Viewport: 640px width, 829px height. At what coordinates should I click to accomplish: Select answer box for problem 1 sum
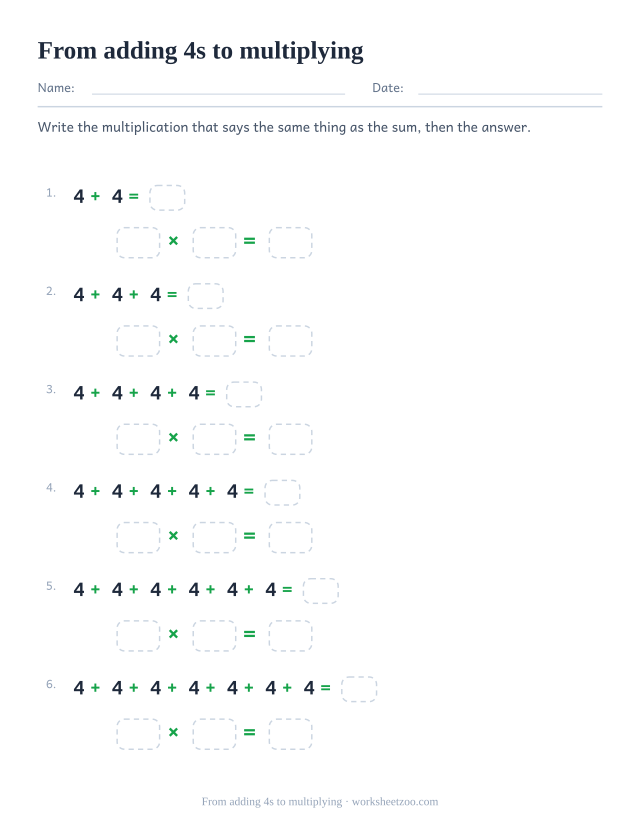[x=167, y=198]
